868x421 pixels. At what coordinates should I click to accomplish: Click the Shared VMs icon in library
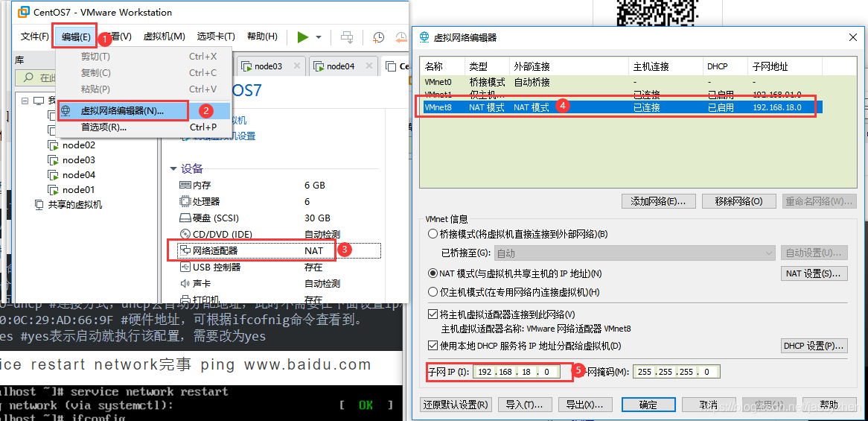(x=39, y=204)
